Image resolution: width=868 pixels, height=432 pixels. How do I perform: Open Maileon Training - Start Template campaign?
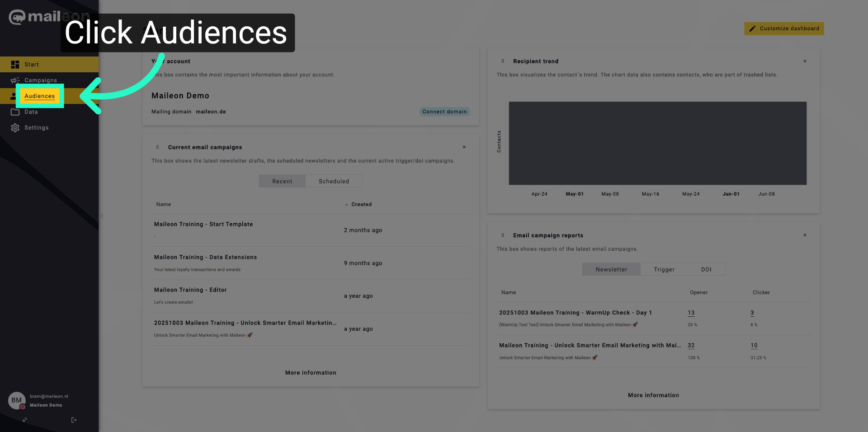(x=203, y=224)
